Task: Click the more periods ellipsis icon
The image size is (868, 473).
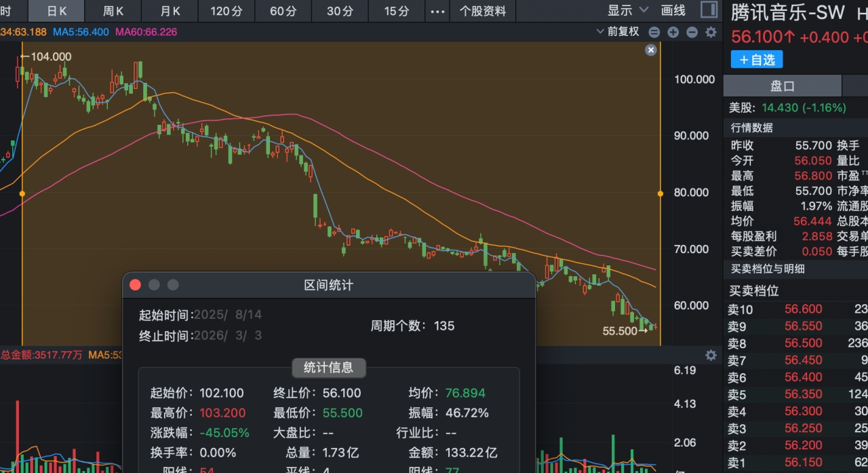Action: pos(439,11)
